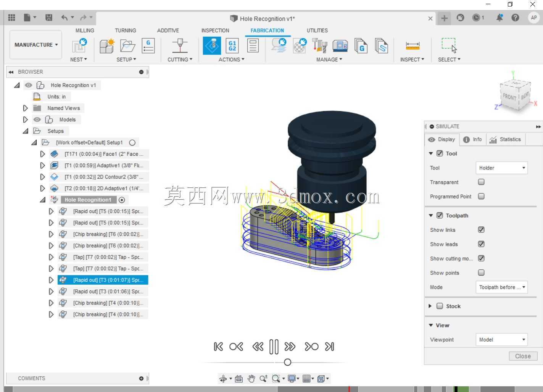Switch to the TURNING tab

click(126, 31)
